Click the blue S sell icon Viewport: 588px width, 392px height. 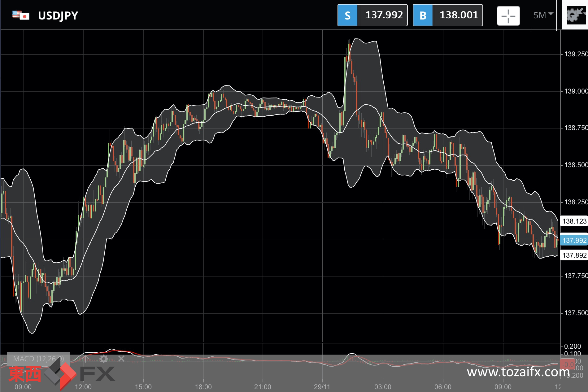coord(347,15)
